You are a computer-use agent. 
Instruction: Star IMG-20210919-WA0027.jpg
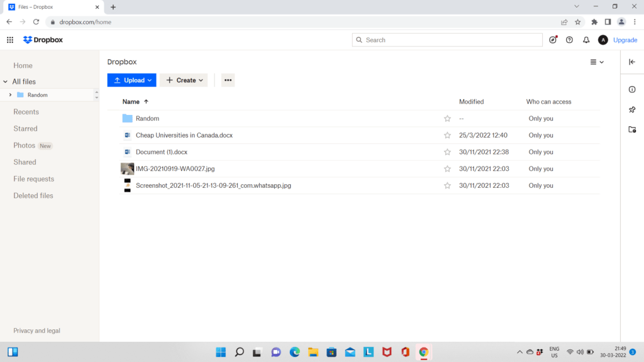[447, 168]
